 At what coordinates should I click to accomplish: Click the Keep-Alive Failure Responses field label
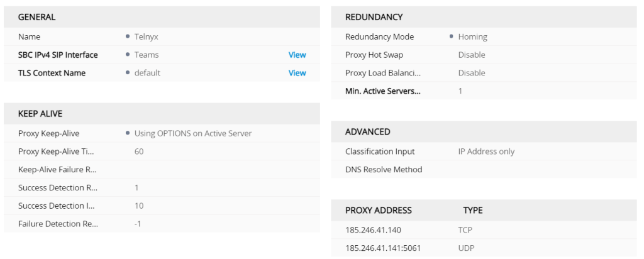(x=57, y=170)
